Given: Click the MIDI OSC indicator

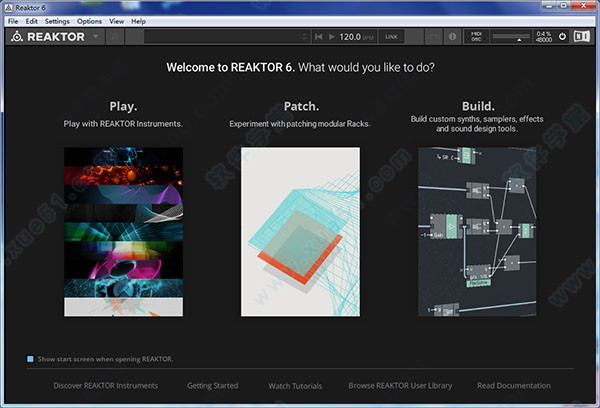Looking at the screenshot, I should [x=476, y=37].
